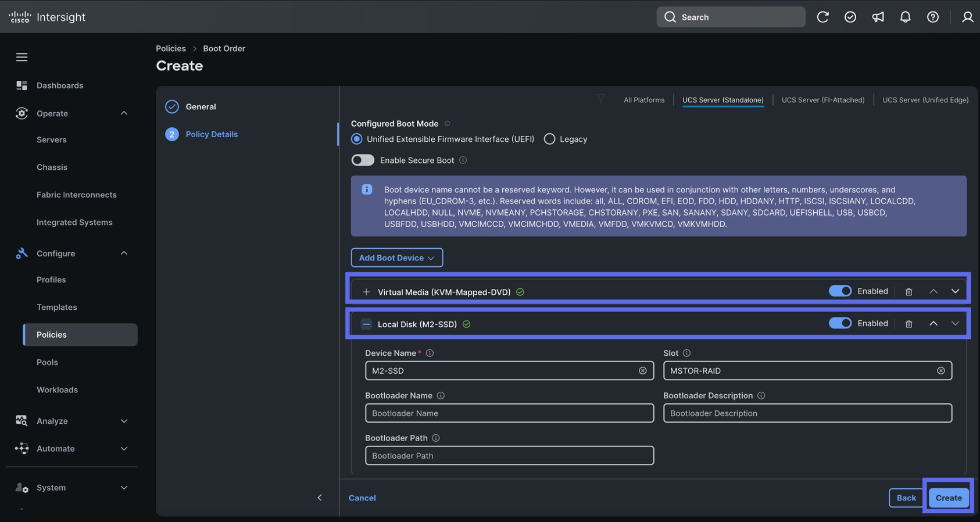Viewport: 980px width, 522px height.
Task: Collapse the wizard steps panel
Action: 320,498
